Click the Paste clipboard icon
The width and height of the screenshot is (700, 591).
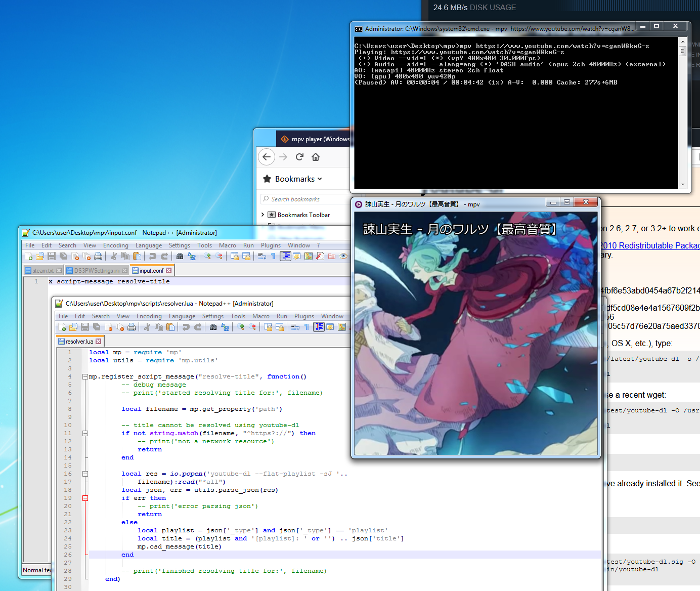point(170,327)
